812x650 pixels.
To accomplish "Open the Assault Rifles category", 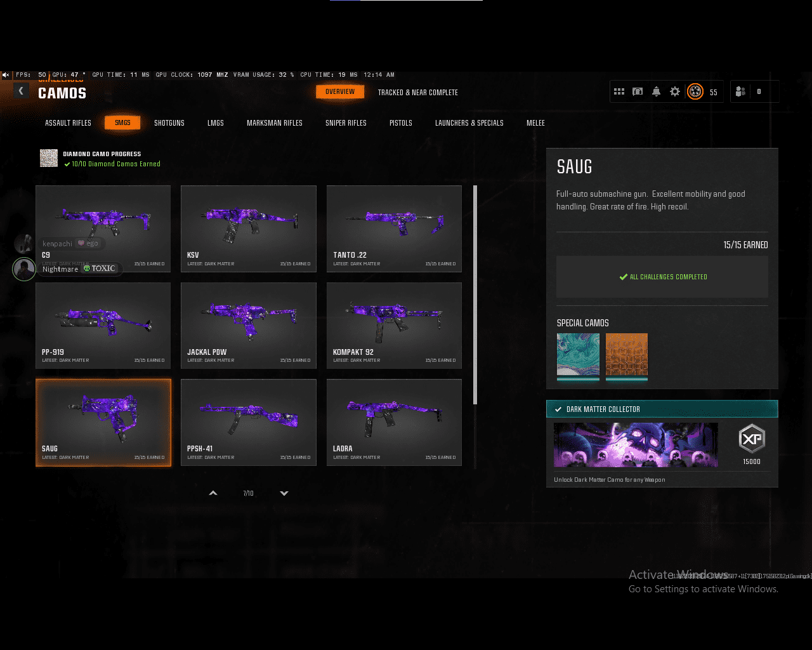I will coord(68,123).
